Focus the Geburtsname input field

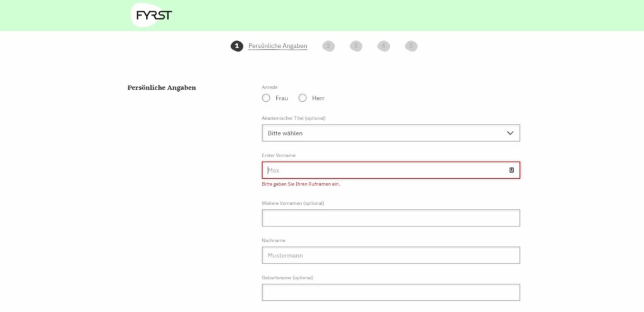[x=391, y=292]
